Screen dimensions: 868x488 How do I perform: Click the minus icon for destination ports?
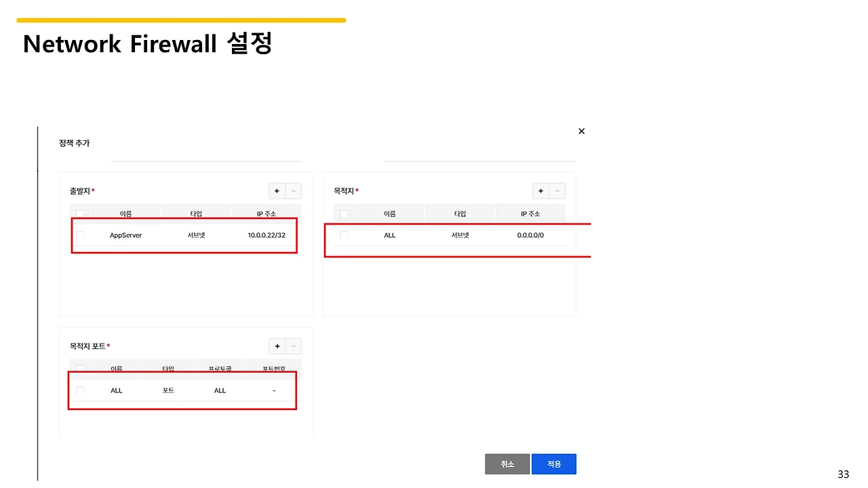294,346
